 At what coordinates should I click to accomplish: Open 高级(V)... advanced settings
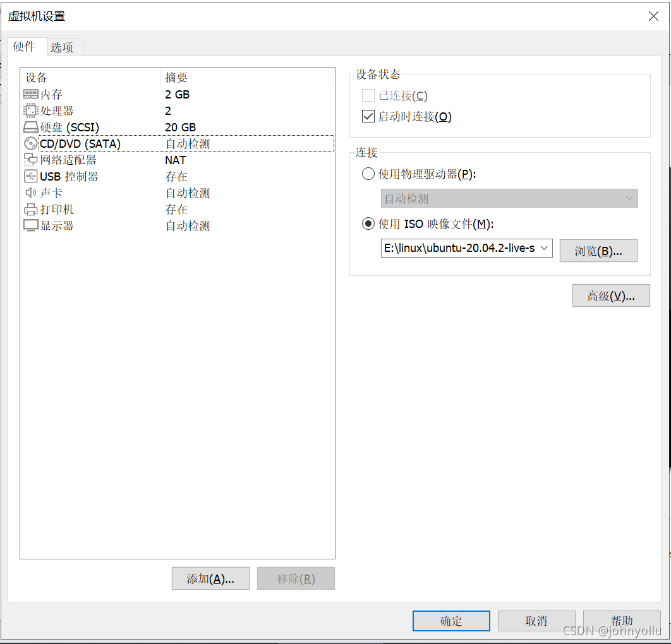click(x=611, y=295)
